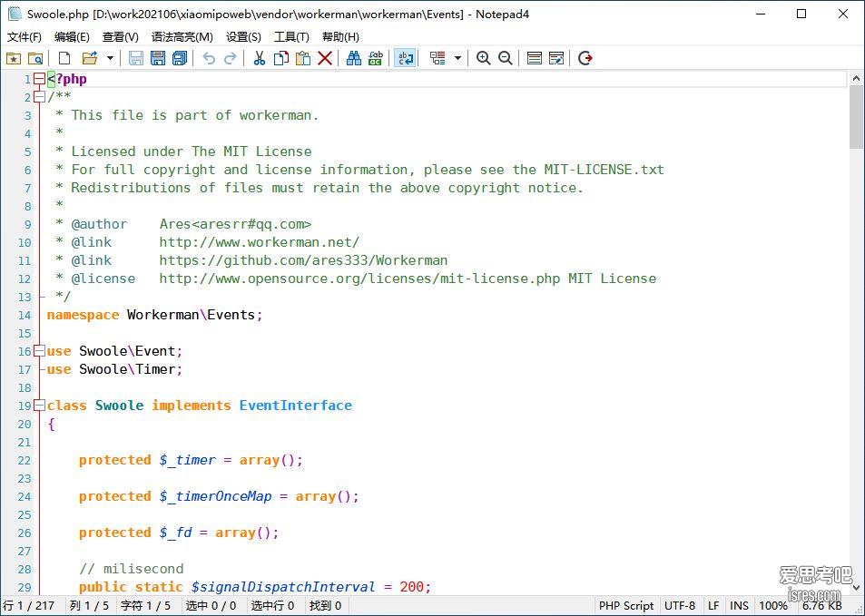Click the Save As floppy icon
The image size is (865, 616).
(158, 58)
